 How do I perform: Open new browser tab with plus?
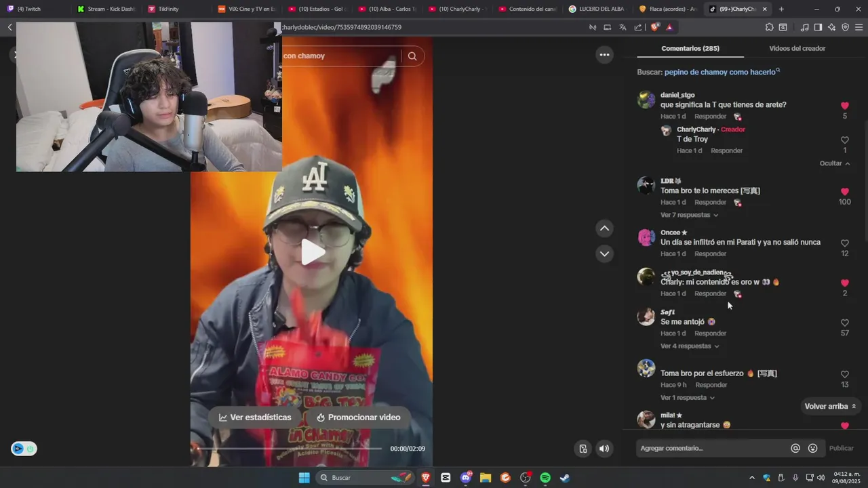point(781,9)
